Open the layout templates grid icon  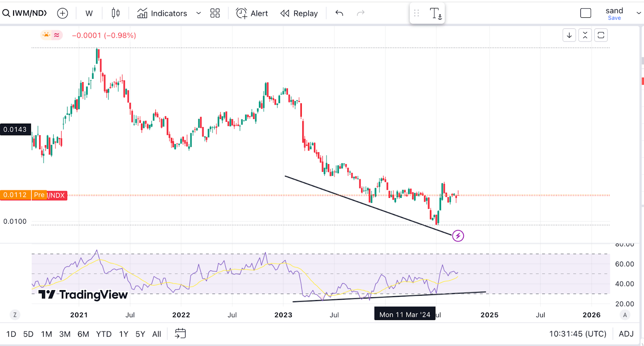pyautogui.click(x=215, y=13)
